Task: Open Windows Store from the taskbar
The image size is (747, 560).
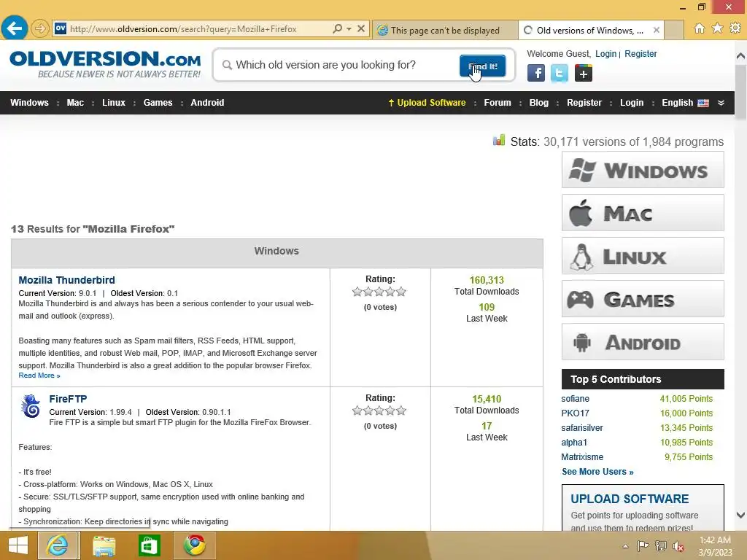Action: click(x=149, y=545)
